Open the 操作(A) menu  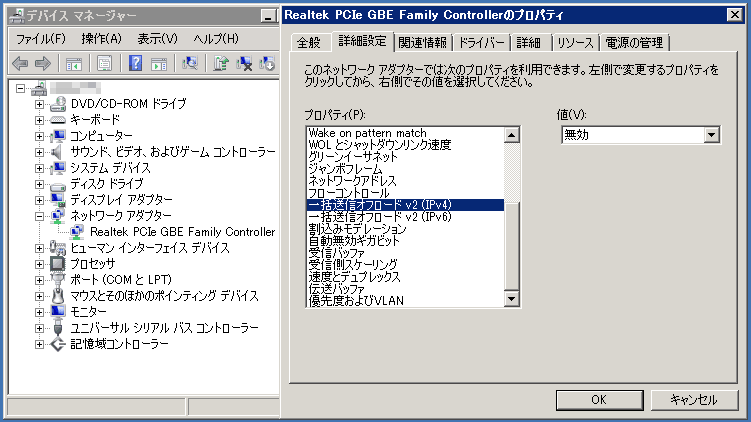coord(101,38)
